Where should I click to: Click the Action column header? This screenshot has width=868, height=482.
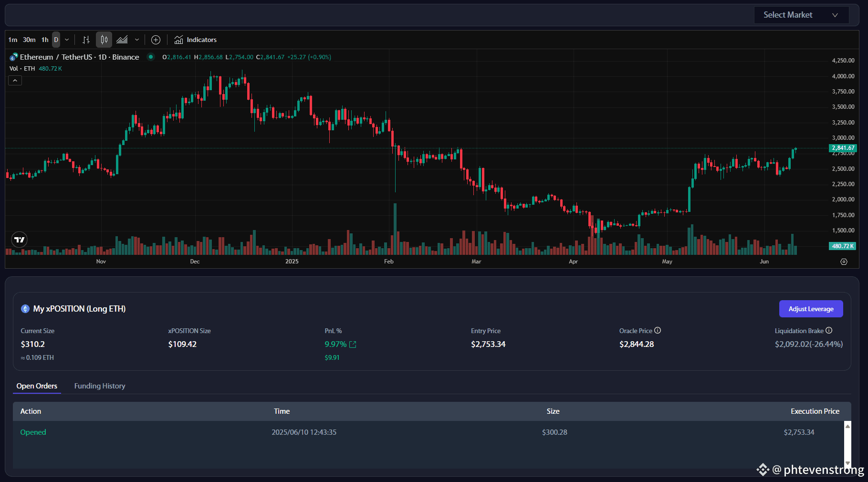point(31,411)
